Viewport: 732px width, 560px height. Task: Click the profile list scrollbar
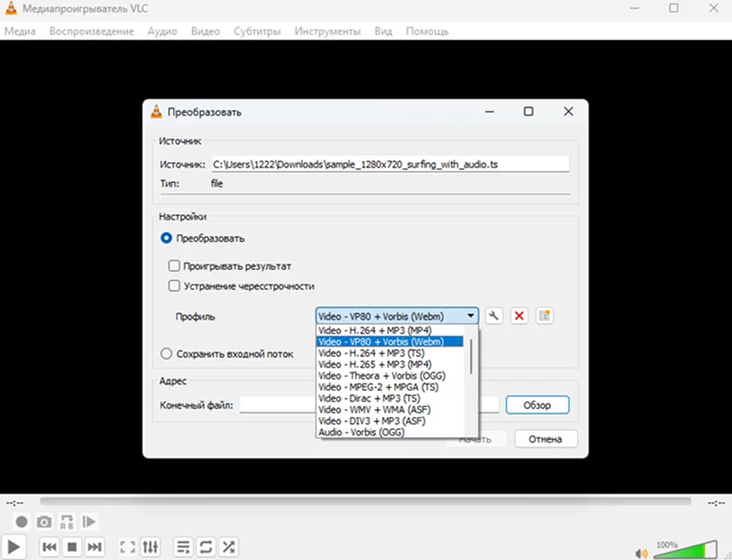(x=471, y=357)
